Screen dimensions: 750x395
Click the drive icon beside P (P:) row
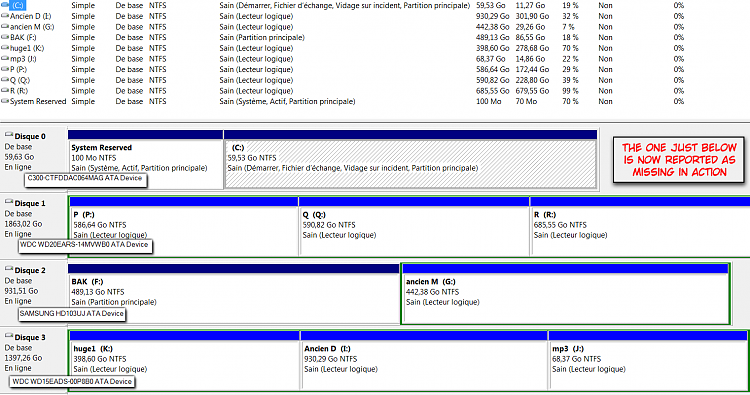pos(5,69)
